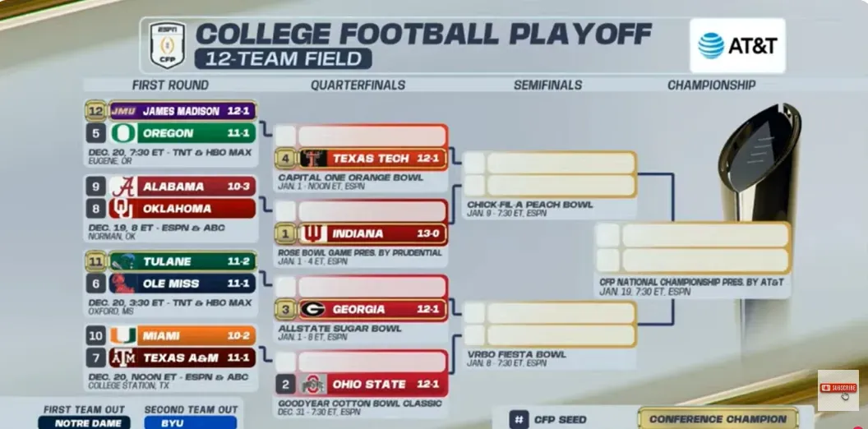
Task: Select the James Madison seed 12 box
Action: point(96,111)
